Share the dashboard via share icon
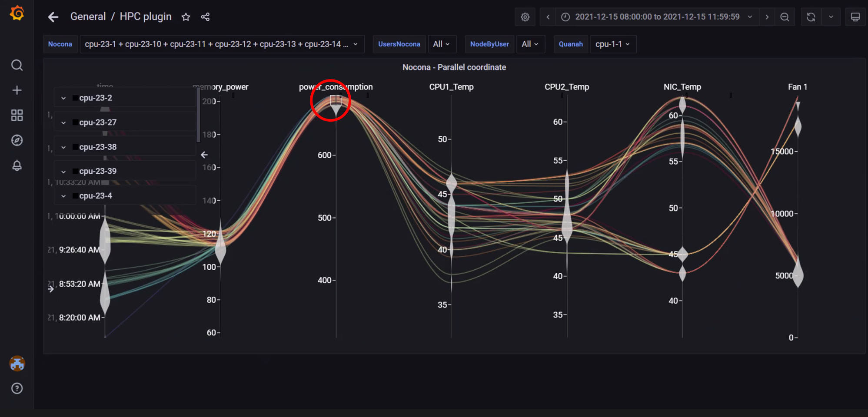Viewport: 868px width, 417px height. 205,17
